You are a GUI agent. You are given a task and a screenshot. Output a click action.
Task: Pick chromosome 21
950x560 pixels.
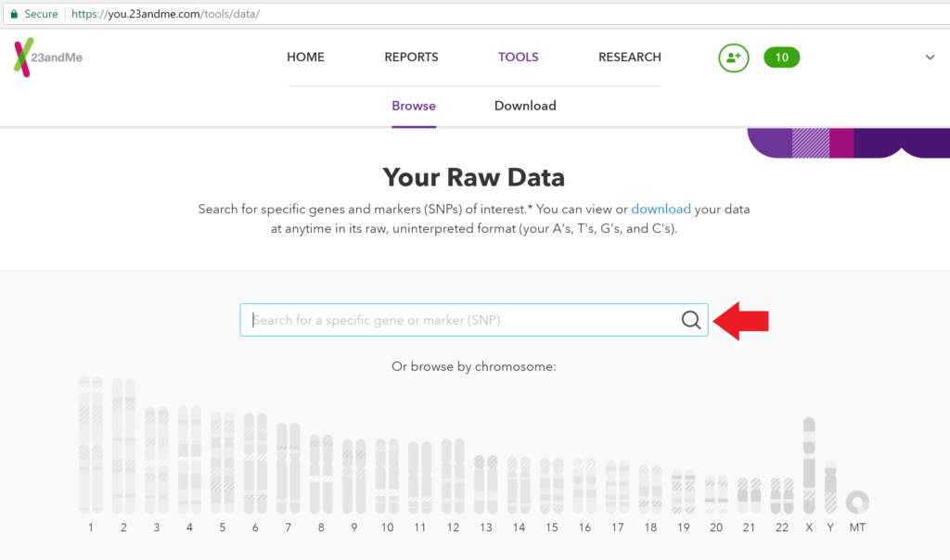749,496
